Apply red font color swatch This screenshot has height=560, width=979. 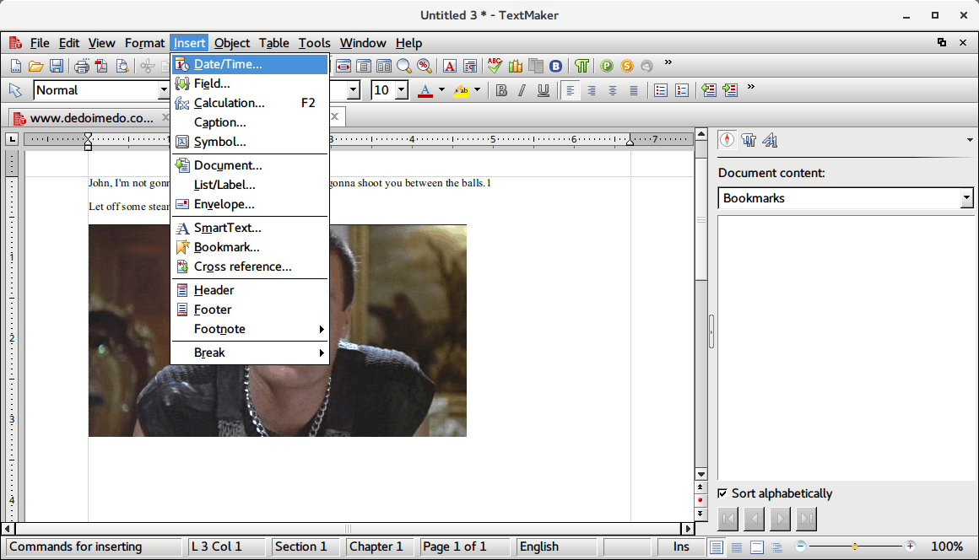[x=425, y=90]
